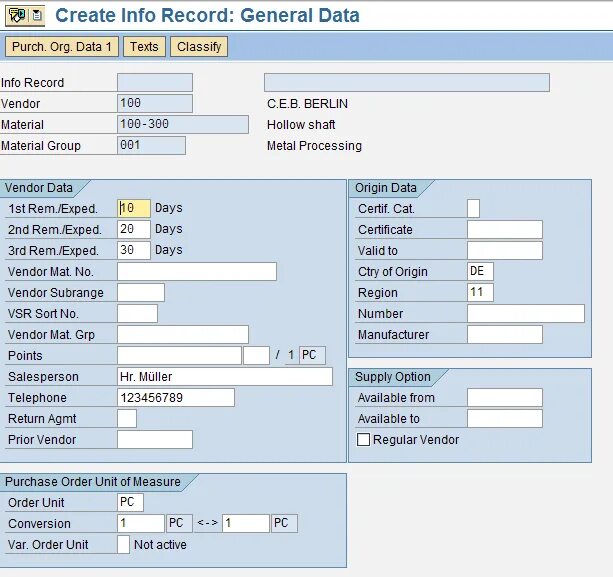Click the Supply Option group header
The image size is (613, 577).
coord(393,377)
